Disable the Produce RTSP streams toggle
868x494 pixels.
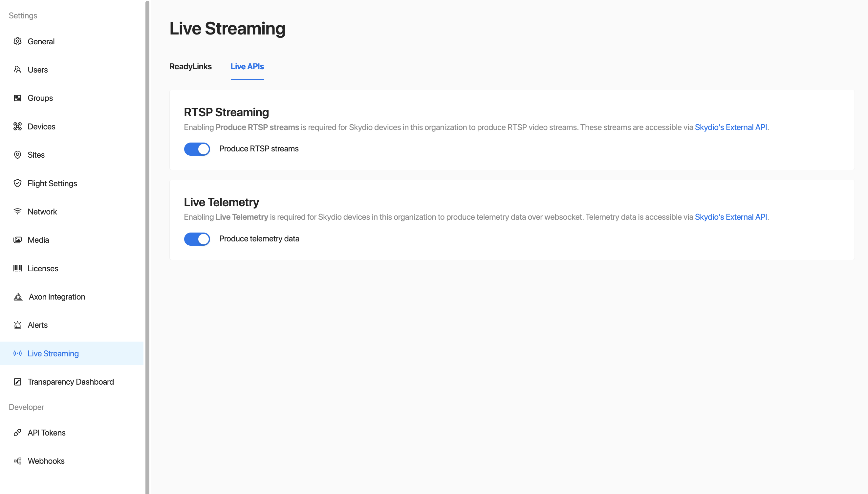click(x=197, y=149)
